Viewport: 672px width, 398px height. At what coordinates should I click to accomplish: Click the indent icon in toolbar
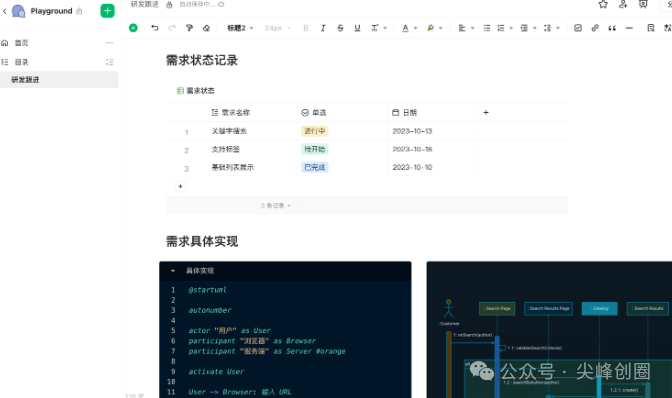pos(524,28)
